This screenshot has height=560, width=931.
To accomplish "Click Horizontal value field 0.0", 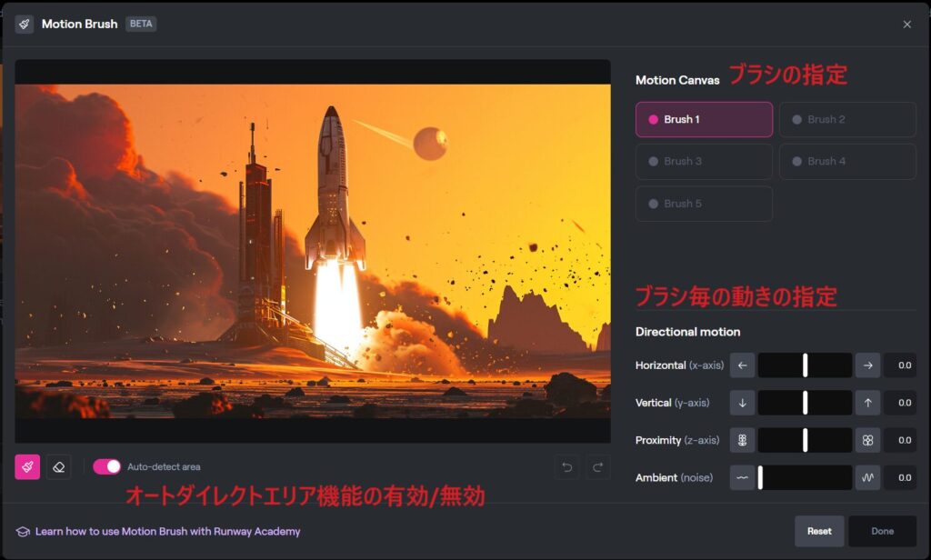I will [x=900, y=365].
